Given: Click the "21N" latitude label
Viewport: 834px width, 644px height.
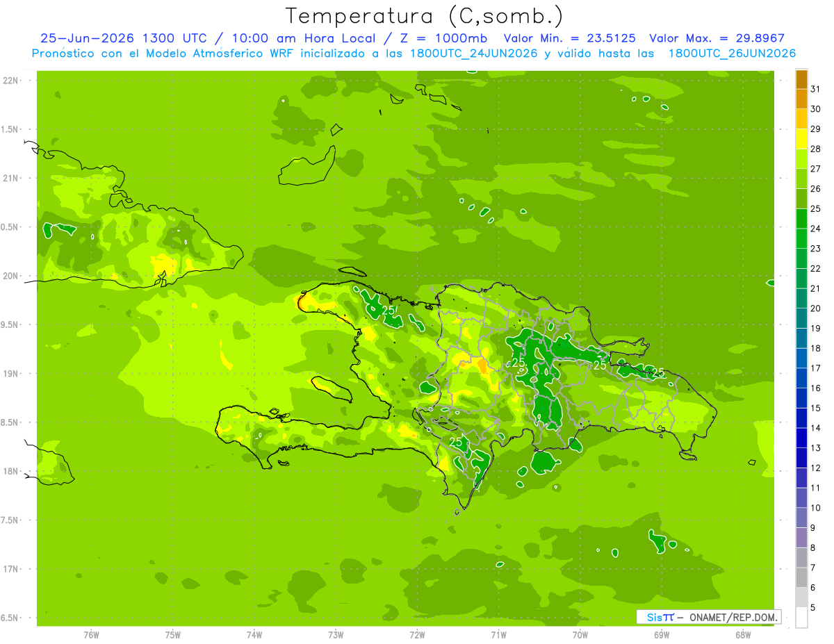Looking at the screenshot, I should 10,178.
